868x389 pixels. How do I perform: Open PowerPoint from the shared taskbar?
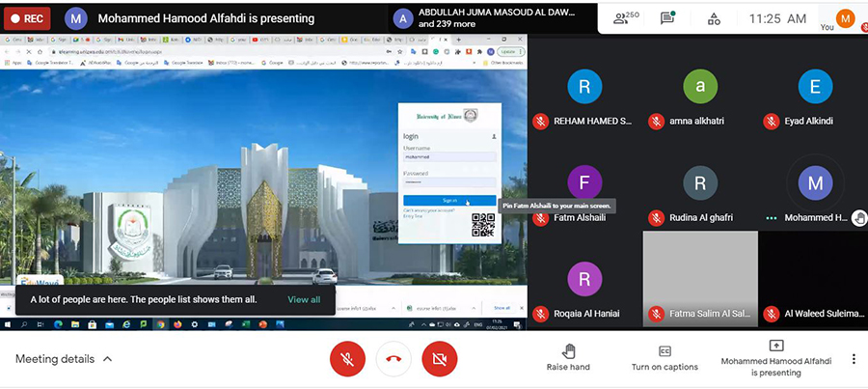click(263, 324)
